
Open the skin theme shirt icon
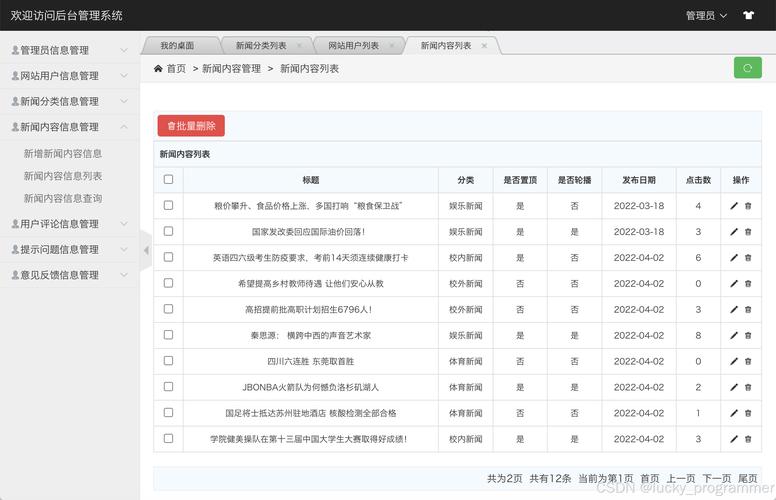pos(748,15)
